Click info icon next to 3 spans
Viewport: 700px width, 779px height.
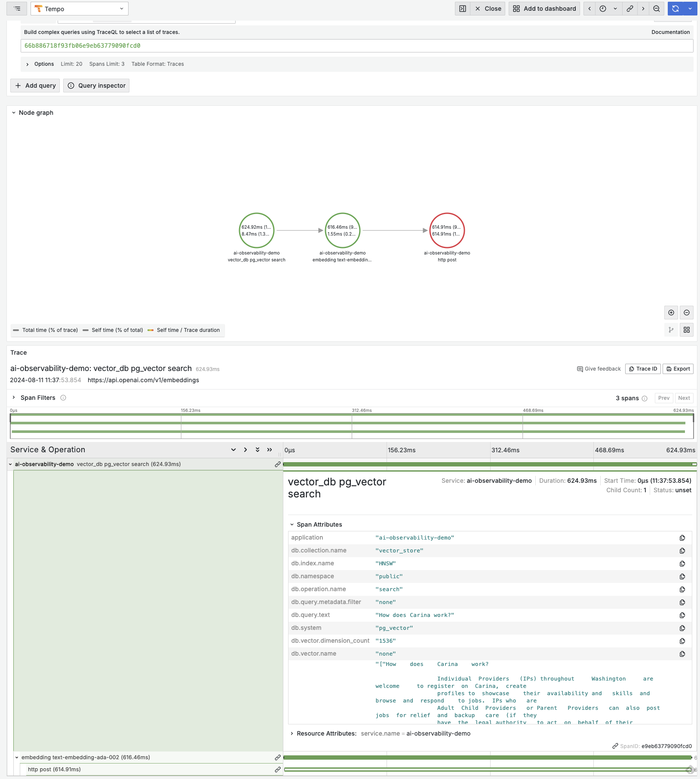point(645,399)
